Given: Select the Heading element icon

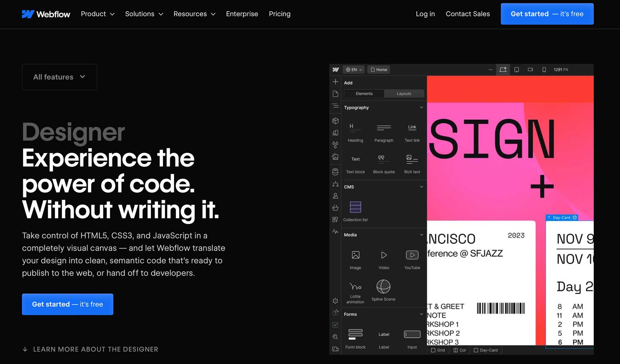Looking at the screenshot, I should (355, 127).
